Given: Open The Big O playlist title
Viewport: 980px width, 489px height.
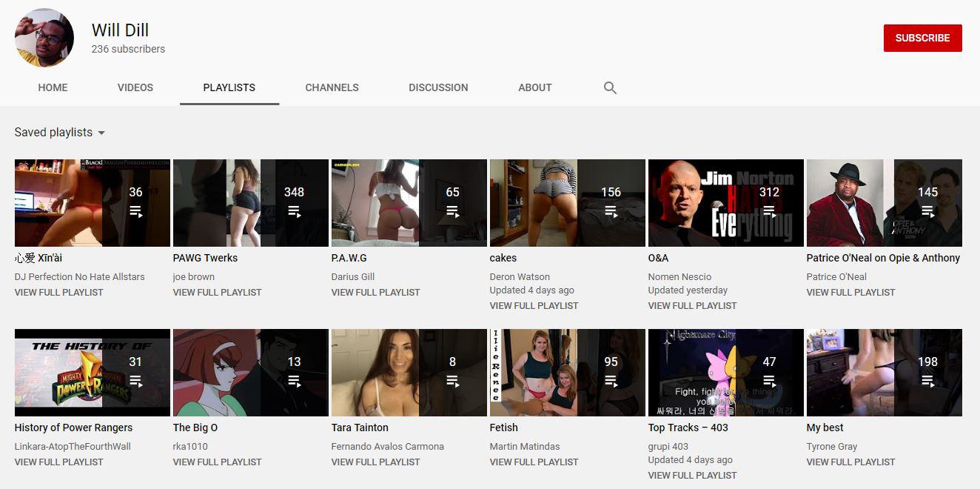Looking at the screenshot, I should point(195,428).
